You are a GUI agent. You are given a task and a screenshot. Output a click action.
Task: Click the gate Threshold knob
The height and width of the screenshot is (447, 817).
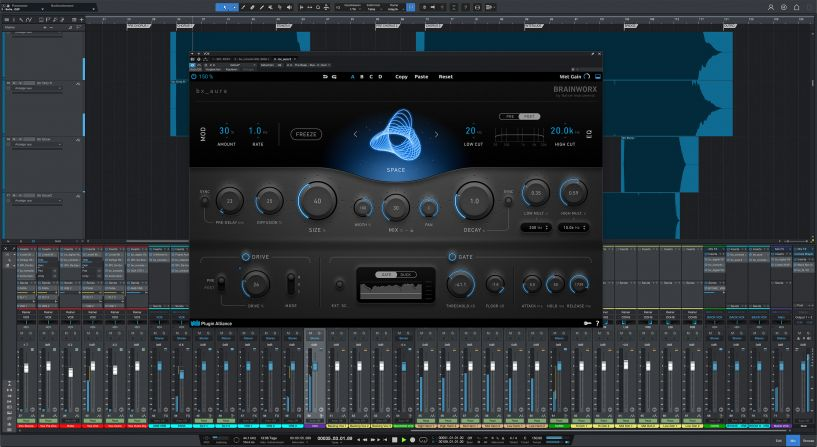pos(461,284)
